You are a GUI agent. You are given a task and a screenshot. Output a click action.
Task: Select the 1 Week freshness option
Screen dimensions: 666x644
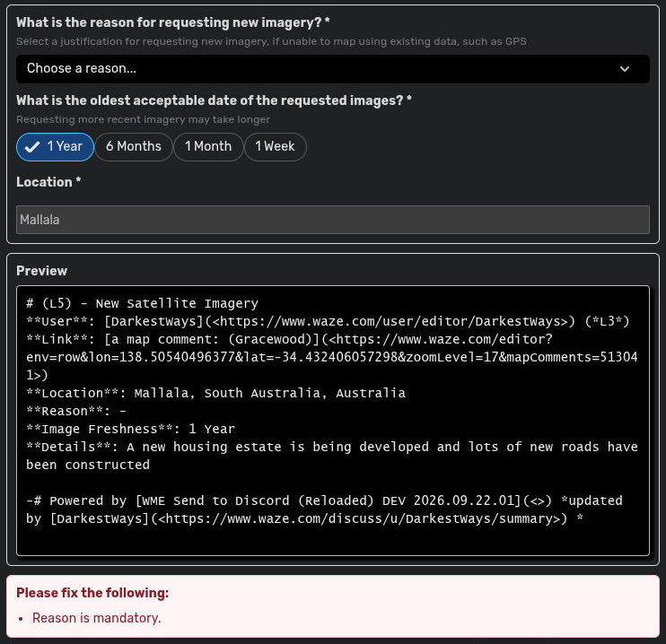click(276, 147)
